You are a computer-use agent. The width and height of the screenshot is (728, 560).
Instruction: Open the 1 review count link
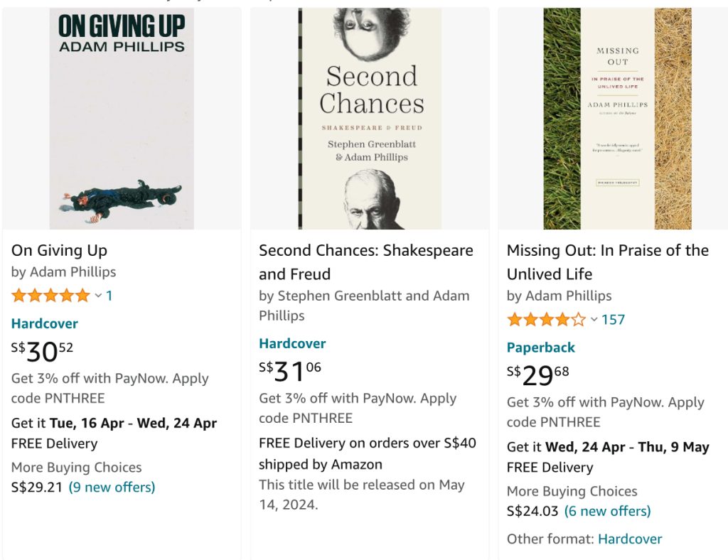pos(109,296)
